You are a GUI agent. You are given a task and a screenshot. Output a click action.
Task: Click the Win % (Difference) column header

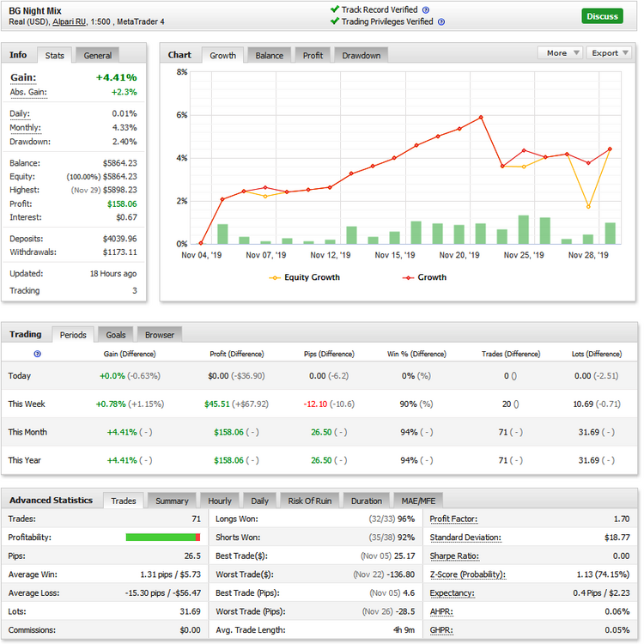tap(416, 354)
